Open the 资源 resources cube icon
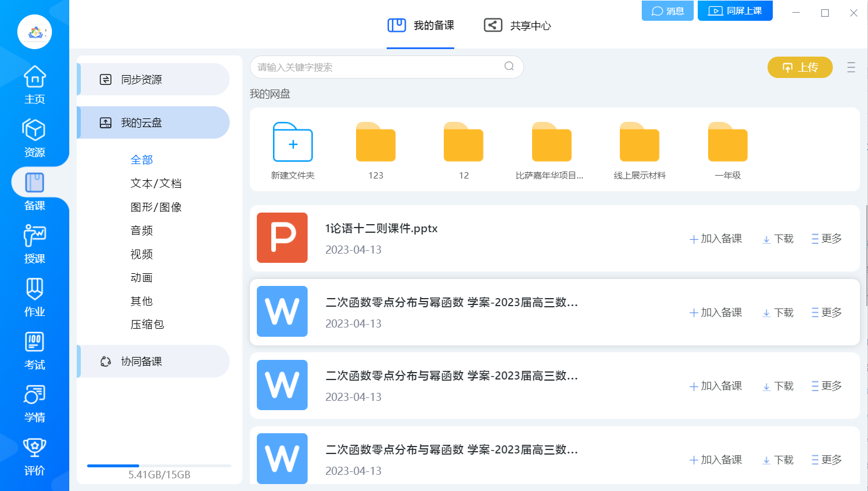The image size is (868, 491). point(35,131)
